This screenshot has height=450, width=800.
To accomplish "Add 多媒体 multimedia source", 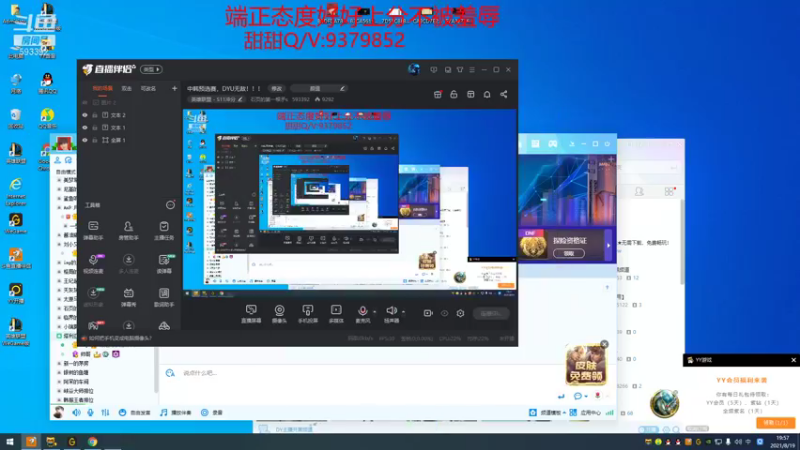I will coord(336,314).
